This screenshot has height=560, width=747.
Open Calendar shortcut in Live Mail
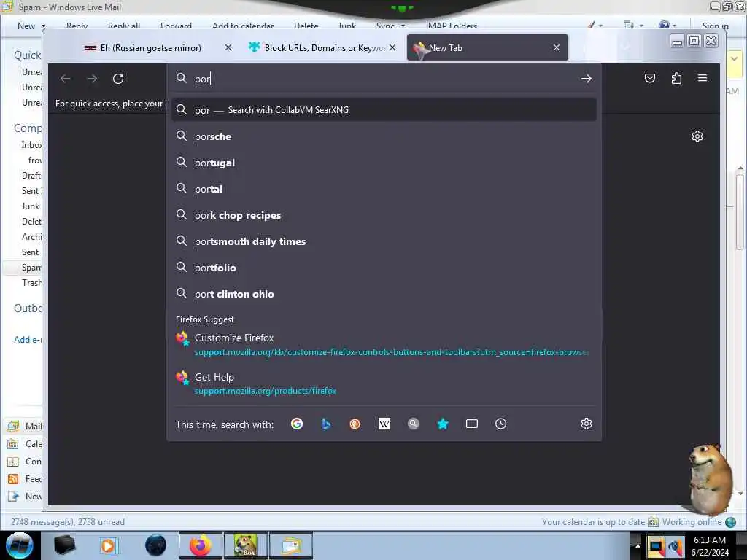pos(25,444)
